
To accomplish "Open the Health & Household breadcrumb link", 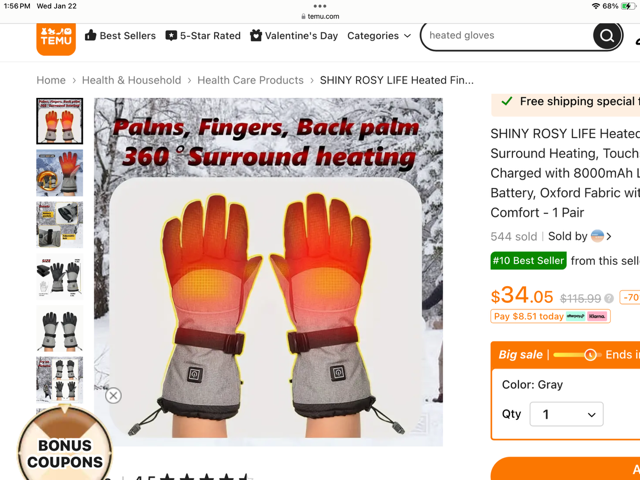I will pos(131,80).
